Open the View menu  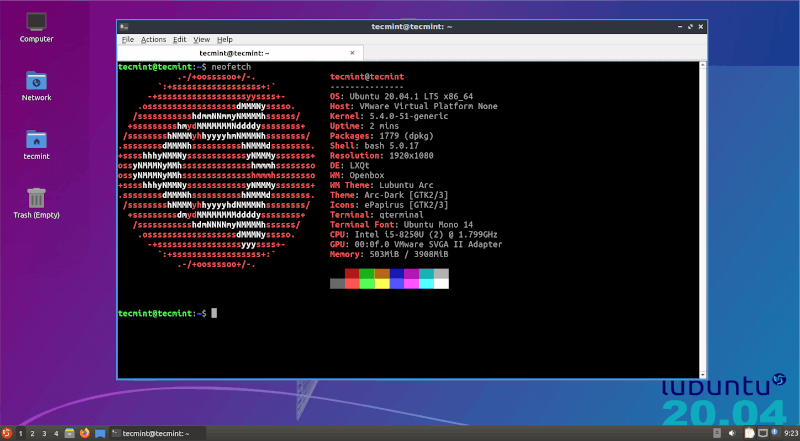coord(202,39)
